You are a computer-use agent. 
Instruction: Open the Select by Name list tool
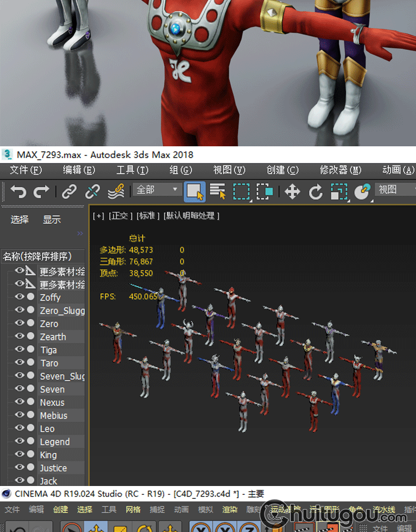[x=217, y=192]
